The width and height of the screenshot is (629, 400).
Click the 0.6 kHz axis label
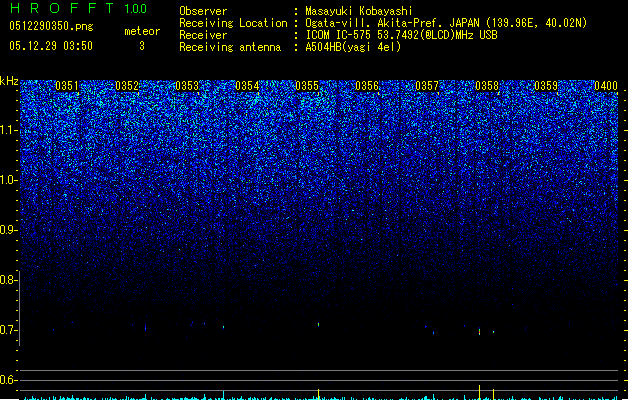[x=8, y=380]
